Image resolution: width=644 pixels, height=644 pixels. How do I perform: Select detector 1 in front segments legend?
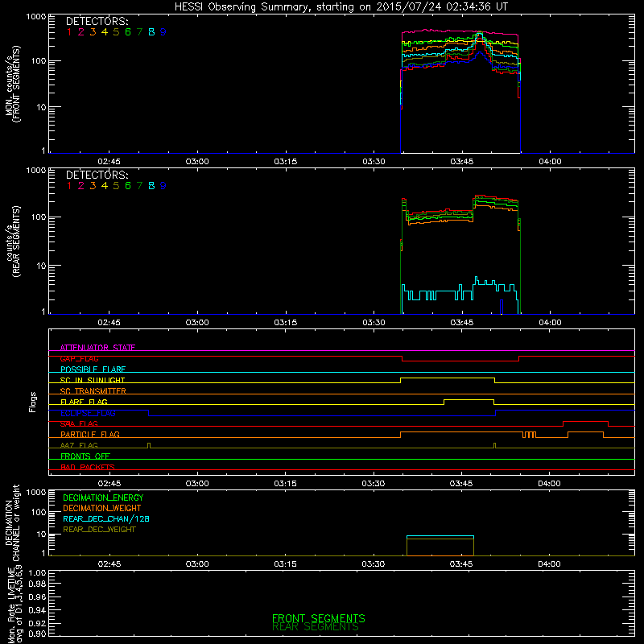tap(69, 32)
